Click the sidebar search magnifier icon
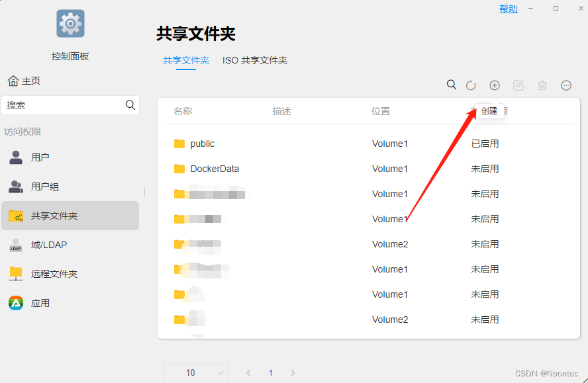 130,105
